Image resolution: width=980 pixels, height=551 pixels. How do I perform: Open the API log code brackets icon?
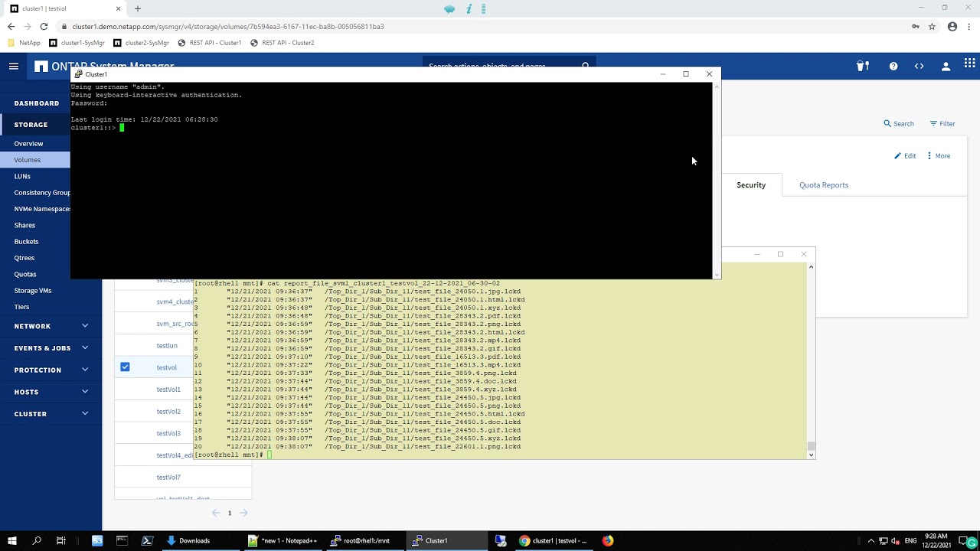pyautogui.click(x=919, y=67)
